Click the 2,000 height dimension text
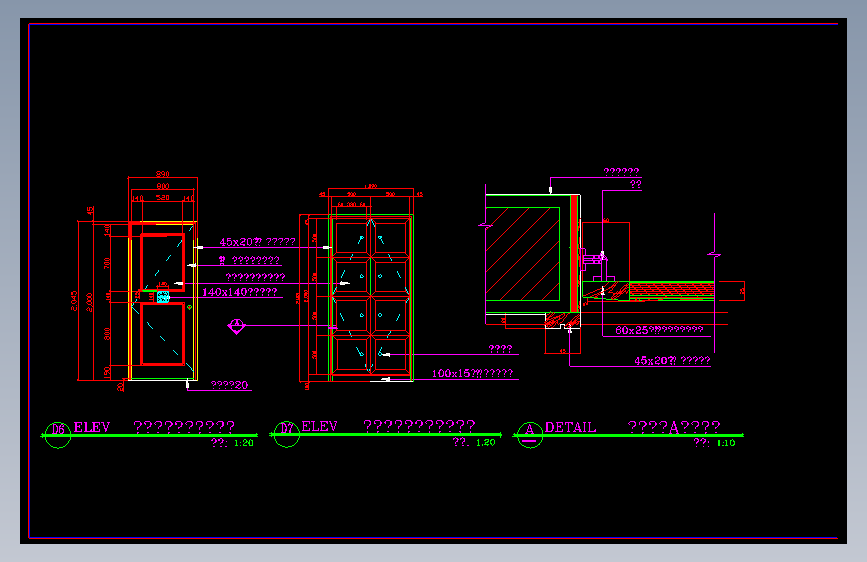The width and height of the screenshot is (867, 562). tap(90, 302)
